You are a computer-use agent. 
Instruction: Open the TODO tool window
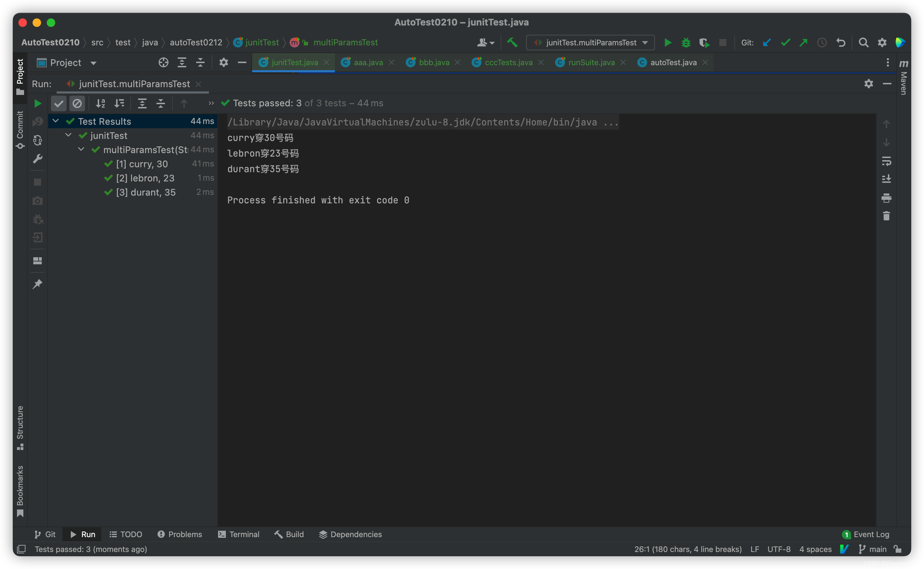click(126, 534)
